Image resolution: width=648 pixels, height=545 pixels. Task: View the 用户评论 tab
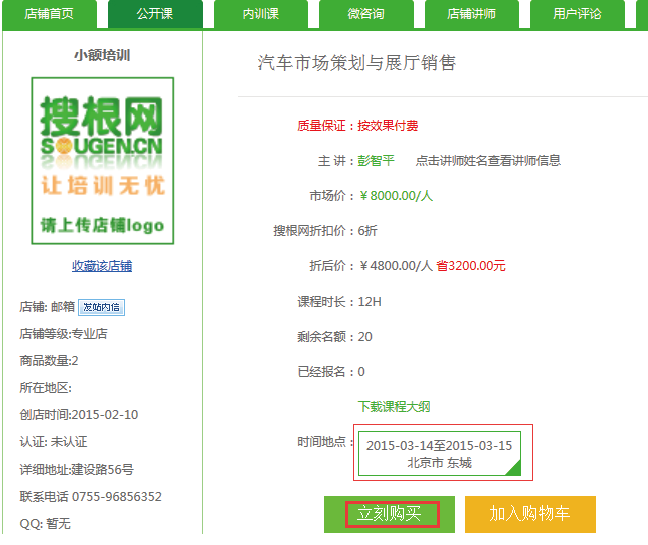[578, 14]
